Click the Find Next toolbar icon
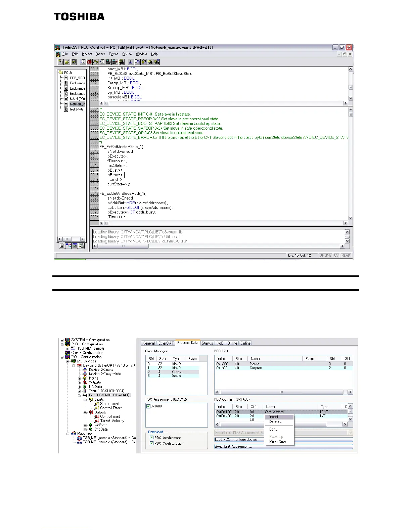This screenshot has height=532, width=411. (156, 62)
